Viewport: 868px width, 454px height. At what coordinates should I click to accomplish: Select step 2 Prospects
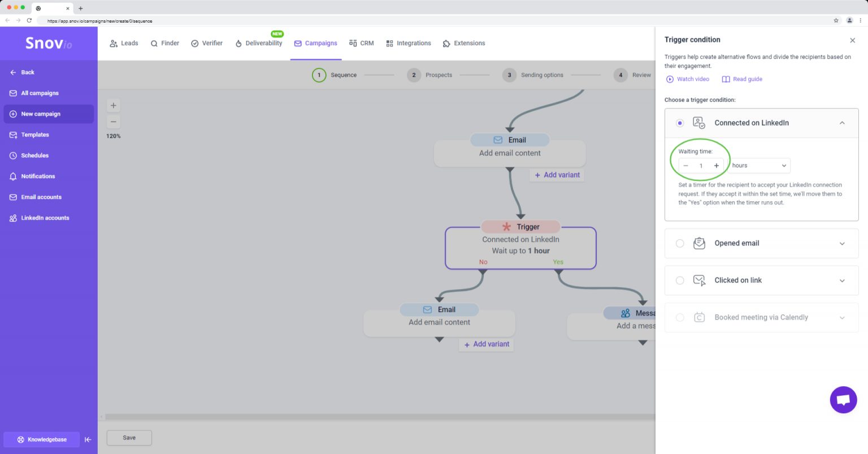pos(430,75)
